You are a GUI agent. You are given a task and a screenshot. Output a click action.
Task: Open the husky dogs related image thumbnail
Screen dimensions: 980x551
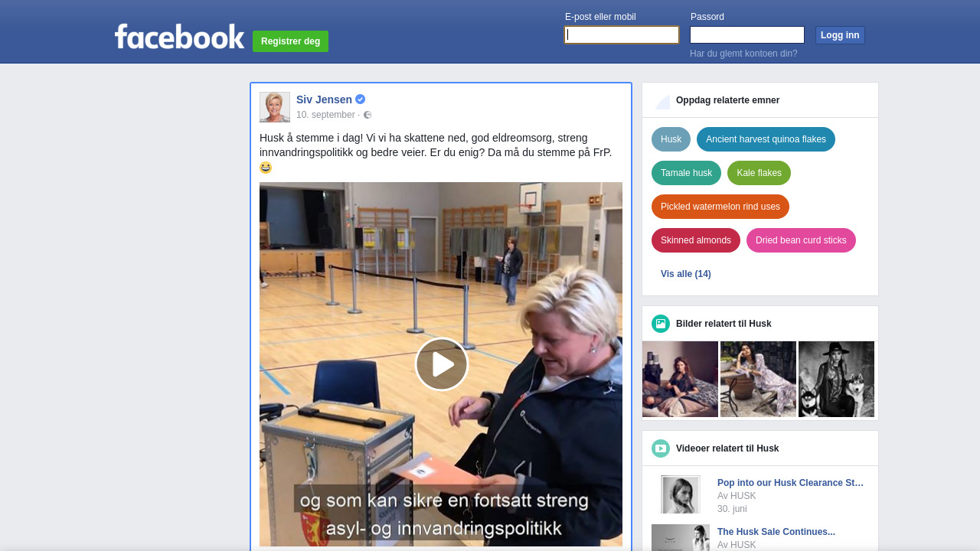(x=836, y=379)
